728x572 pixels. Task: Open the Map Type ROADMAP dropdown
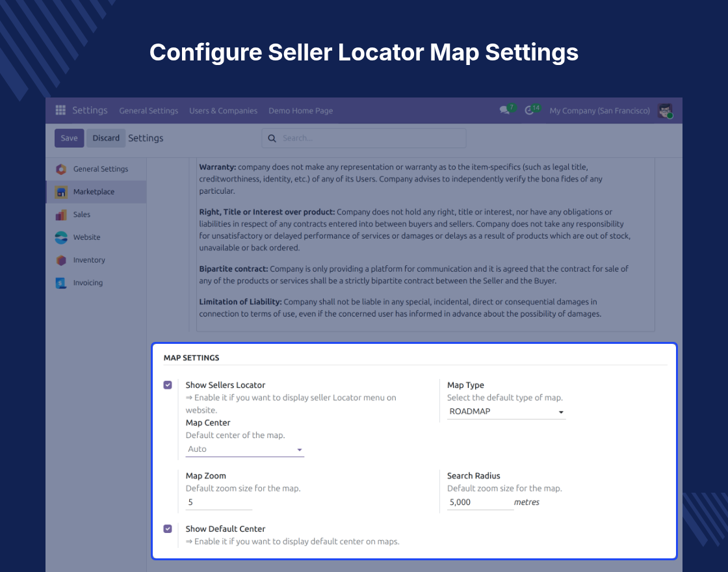tap(506, 412)
